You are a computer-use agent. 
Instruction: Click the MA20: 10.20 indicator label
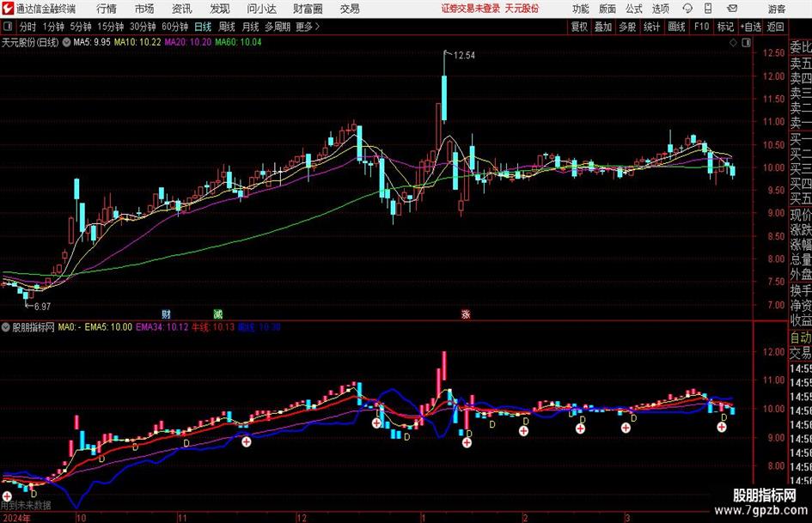188,42
